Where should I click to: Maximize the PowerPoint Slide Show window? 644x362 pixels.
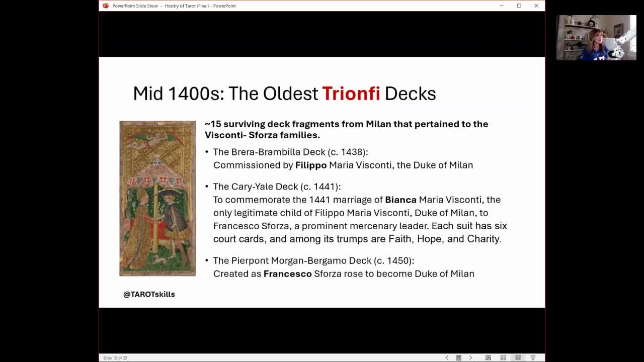[x=519, y=6]
